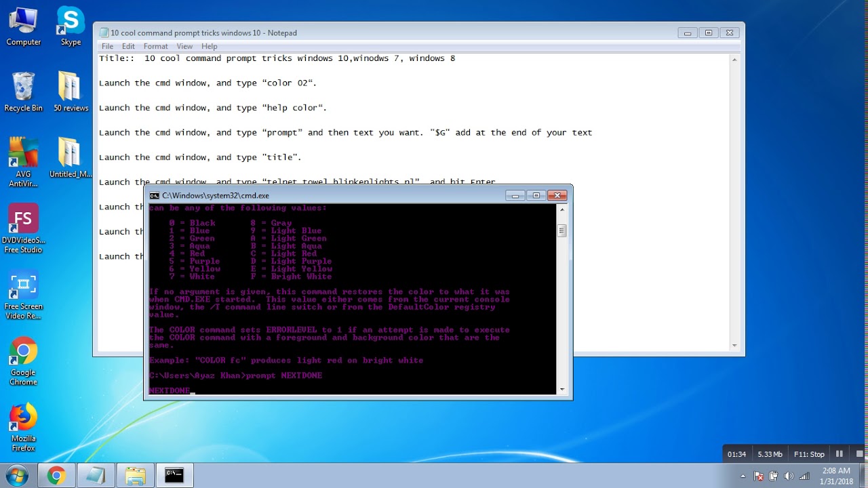Open the File menu in Notepad
This screenshot has width=868, height=488.
pos(107,46)
